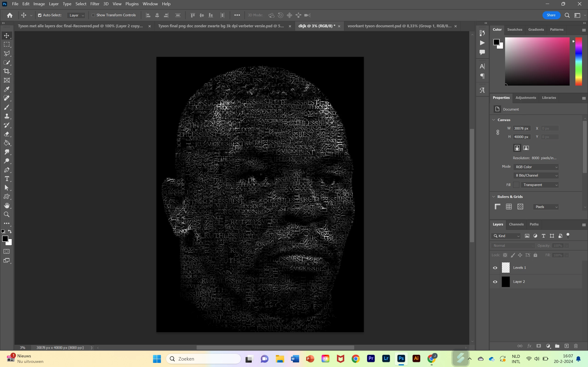The image size is (588, 367).
Task: Open the Filter menu
Action: [x=95, y=4]
